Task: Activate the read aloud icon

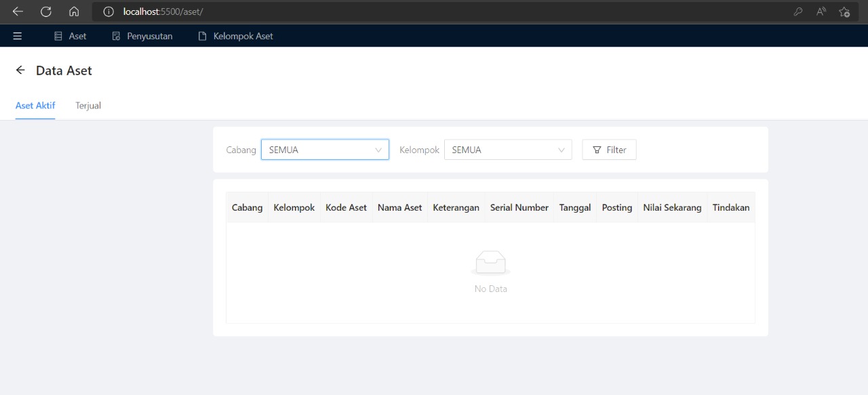Action: tap(821, 12)
